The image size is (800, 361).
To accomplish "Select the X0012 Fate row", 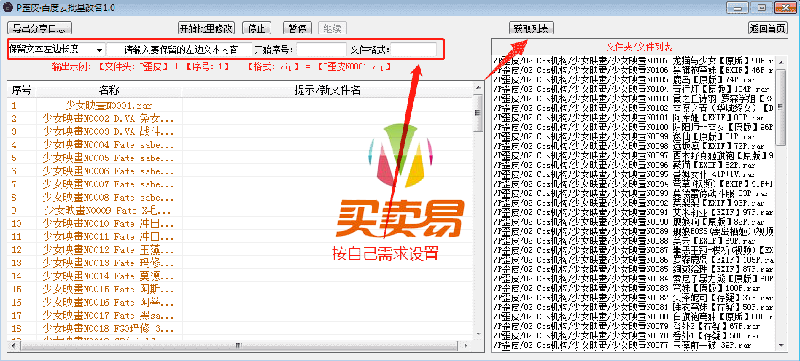I will pyautogui.click(x=241, y=249).
